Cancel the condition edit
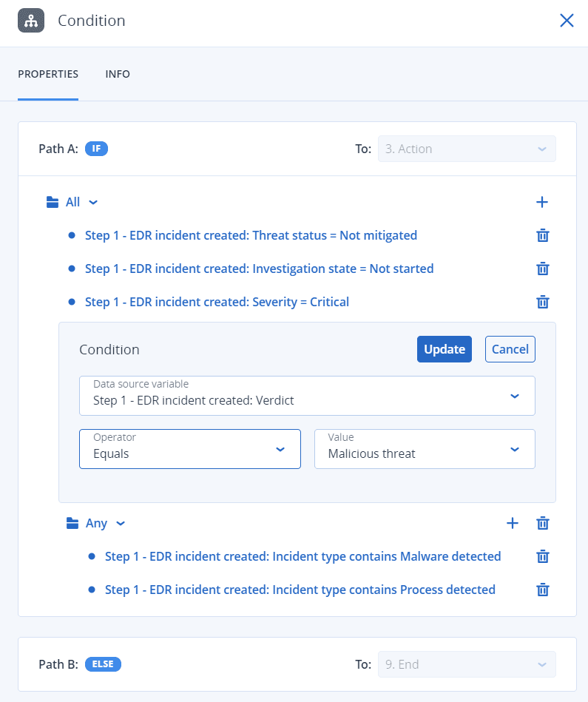Image resolution: width=588 pixels, height=702 pixels. coord(510,349)
